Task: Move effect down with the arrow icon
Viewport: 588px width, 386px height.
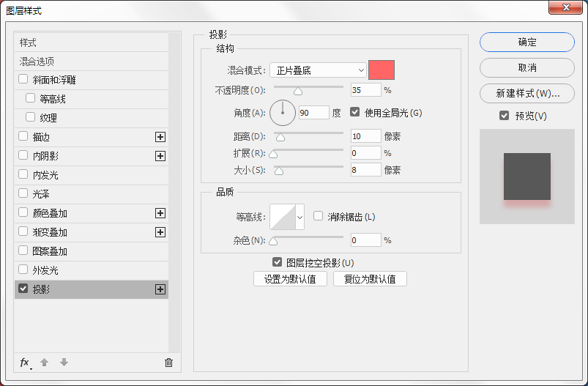Action: pos(64,363)
